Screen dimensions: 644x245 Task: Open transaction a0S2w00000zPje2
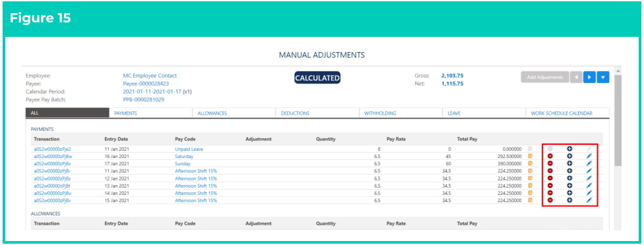(x=52, y=149)
